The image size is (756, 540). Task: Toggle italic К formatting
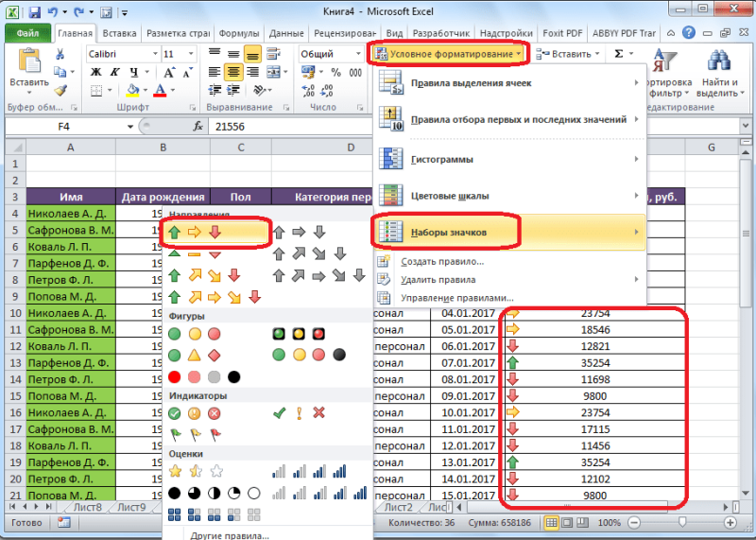(x=114, y=73)
